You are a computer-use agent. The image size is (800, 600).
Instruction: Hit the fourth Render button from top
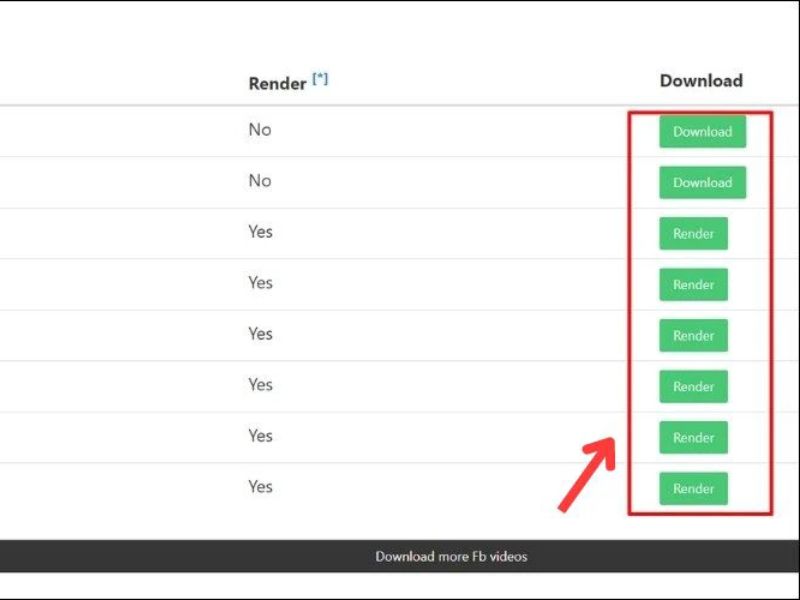point(693,387)
